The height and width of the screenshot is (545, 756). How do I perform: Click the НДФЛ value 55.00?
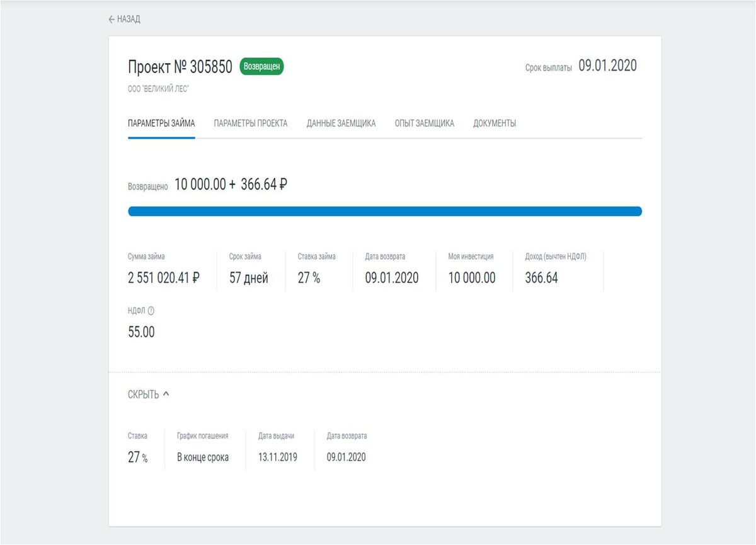click(141, 332)
